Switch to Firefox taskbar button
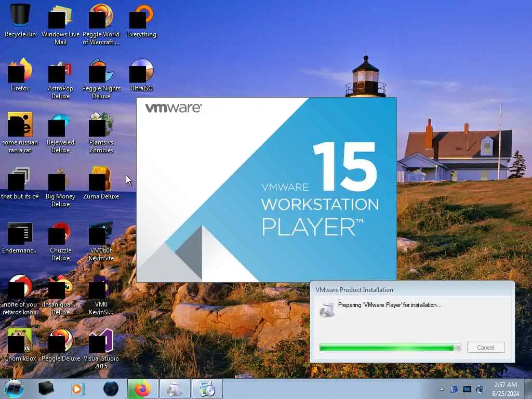 click(143, 389)
